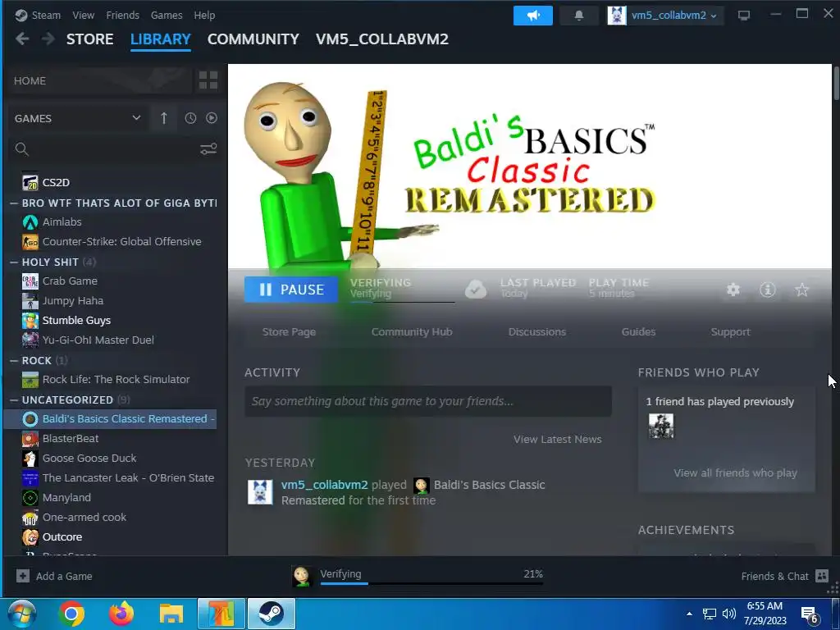Viewport: 840px width, 630px height.
Task: Go to the STORE tab
Action: pos(89,39)
